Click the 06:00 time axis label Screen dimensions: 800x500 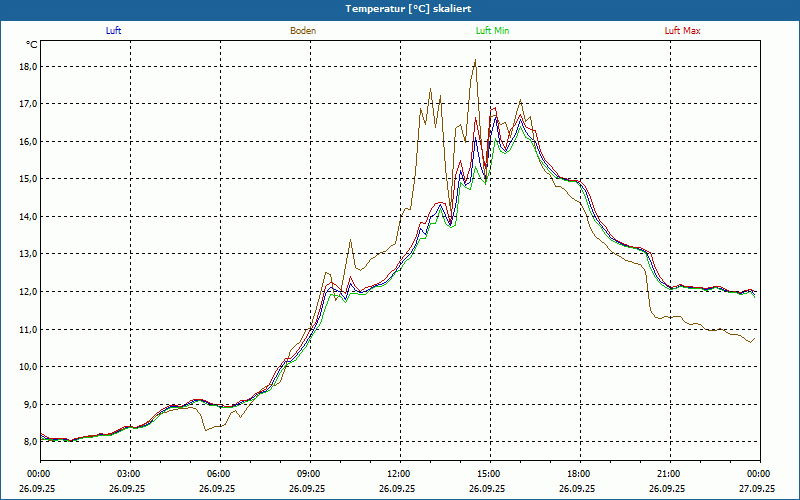219,474
